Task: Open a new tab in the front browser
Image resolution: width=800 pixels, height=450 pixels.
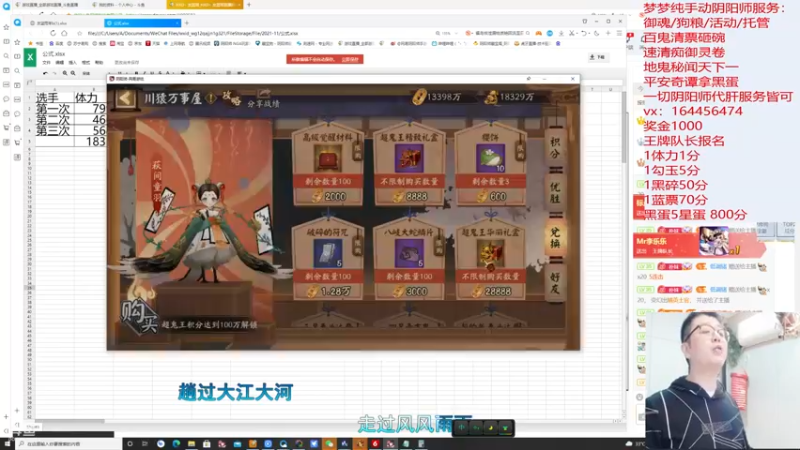Action: [x=187, y=23]
